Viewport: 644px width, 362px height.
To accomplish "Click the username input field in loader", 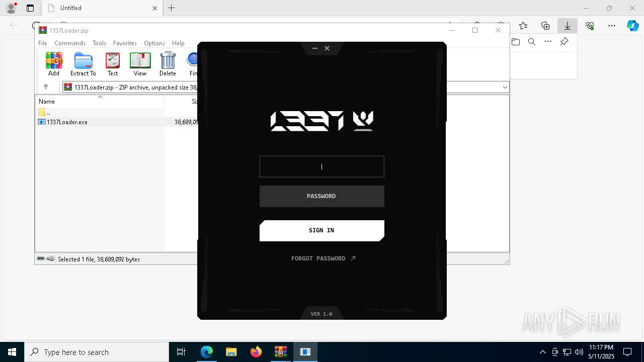I will pos(321,166).
